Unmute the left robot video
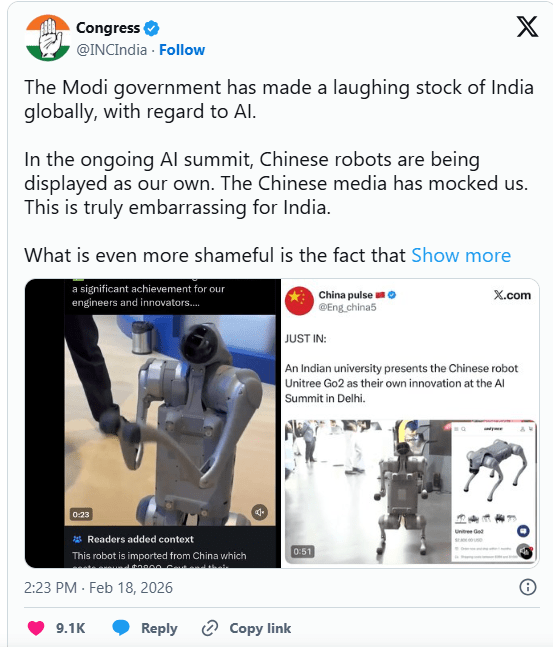The width and height of the screenshot is (553, 647). [260, 512]
